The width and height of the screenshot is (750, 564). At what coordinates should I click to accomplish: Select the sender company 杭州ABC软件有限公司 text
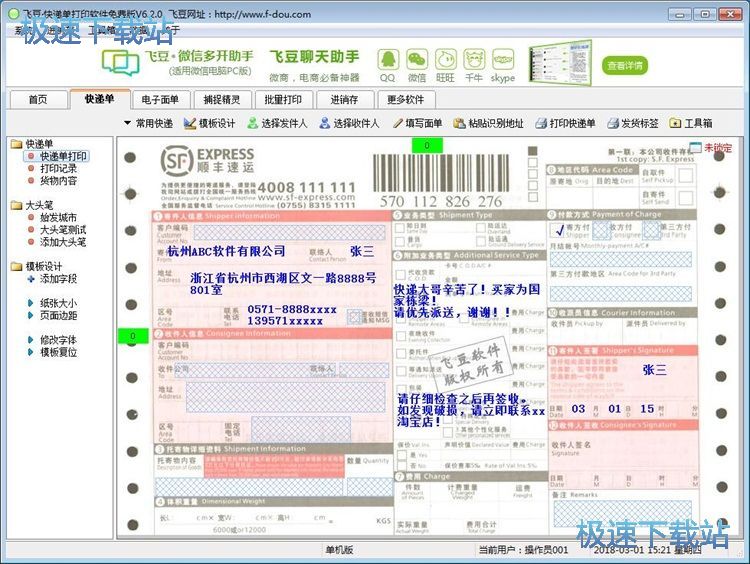[x=226, y=251]
